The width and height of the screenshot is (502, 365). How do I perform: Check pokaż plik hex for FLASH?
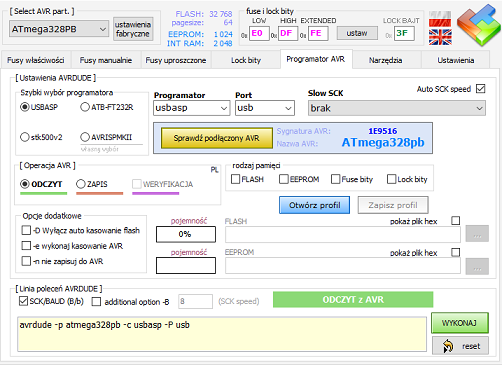pyautogui.click(x=456, y=221)
